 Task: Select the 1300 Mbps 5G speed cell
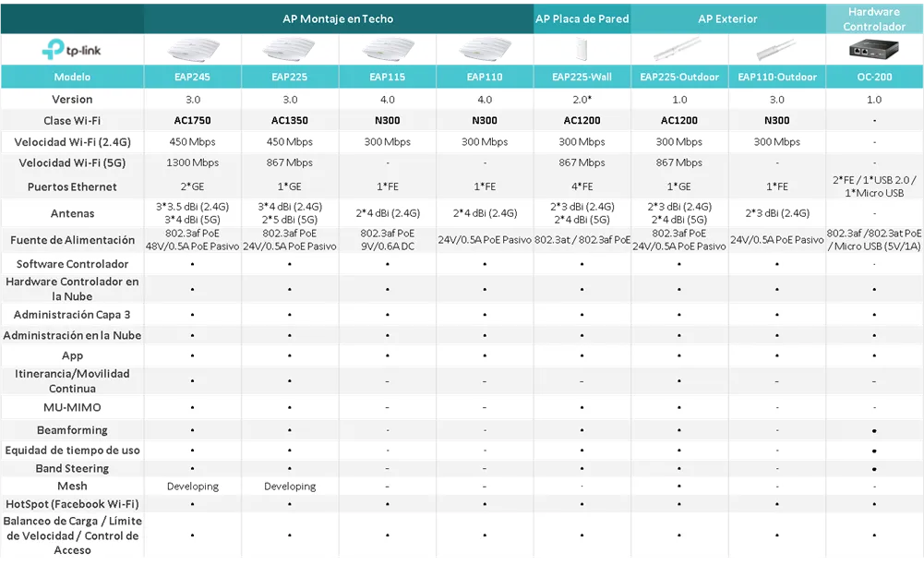192,163
